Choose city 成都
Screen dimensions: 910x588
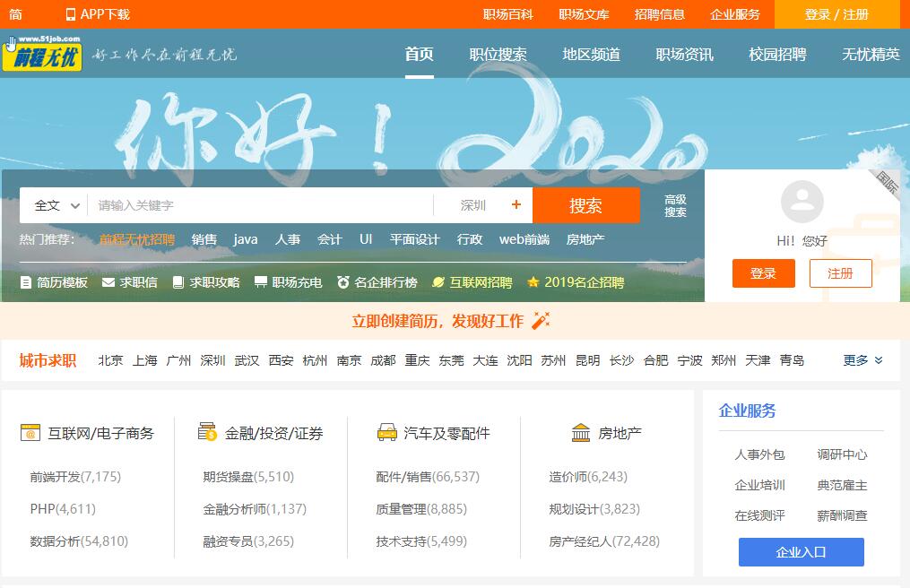pos(383,360)
